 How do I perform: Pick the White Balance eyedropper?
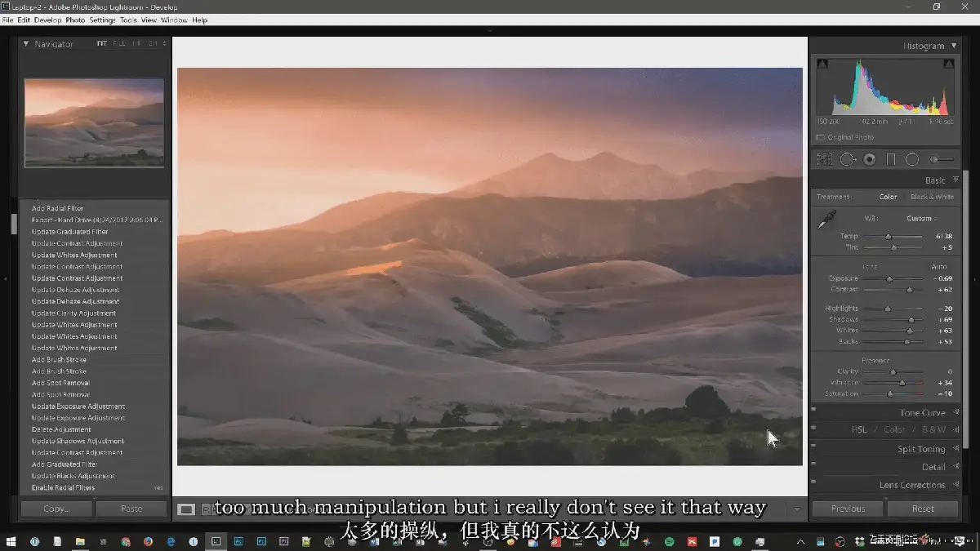(x=827, y=219)
